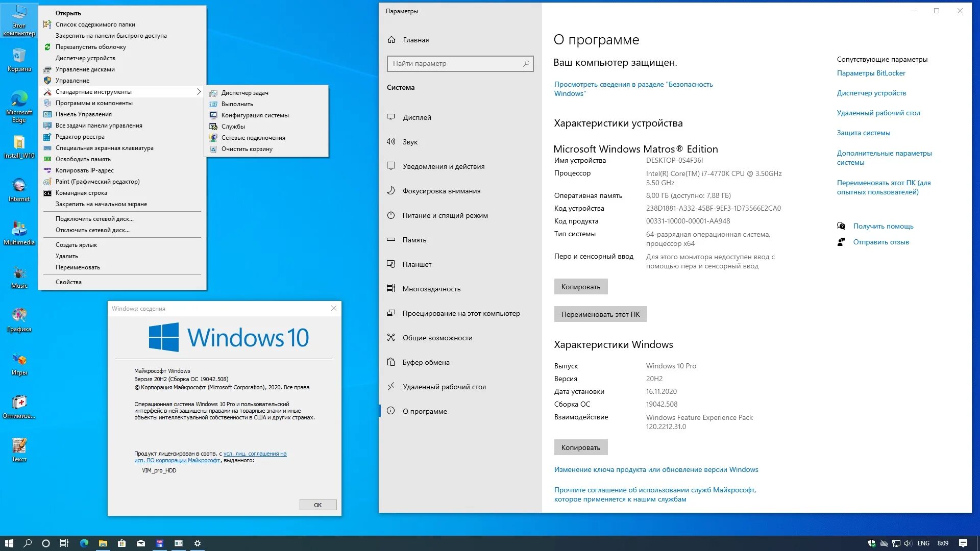Viewport: 980px width, 551px height.
Task: Open Дисплей settings page
Action: [460, 117]
